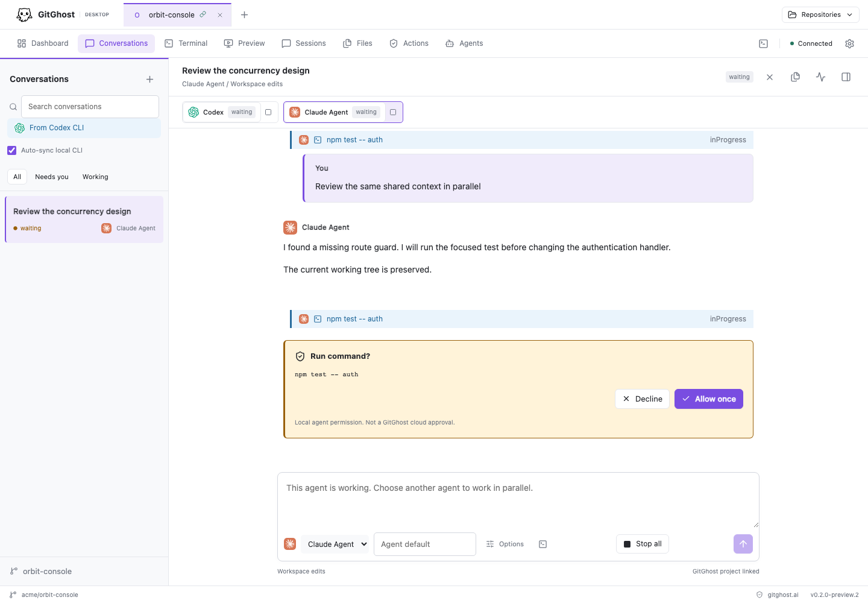Click terminal icon beside Options
The width and height of the screenshot is (868, 603).
click(x=543, y=544)
